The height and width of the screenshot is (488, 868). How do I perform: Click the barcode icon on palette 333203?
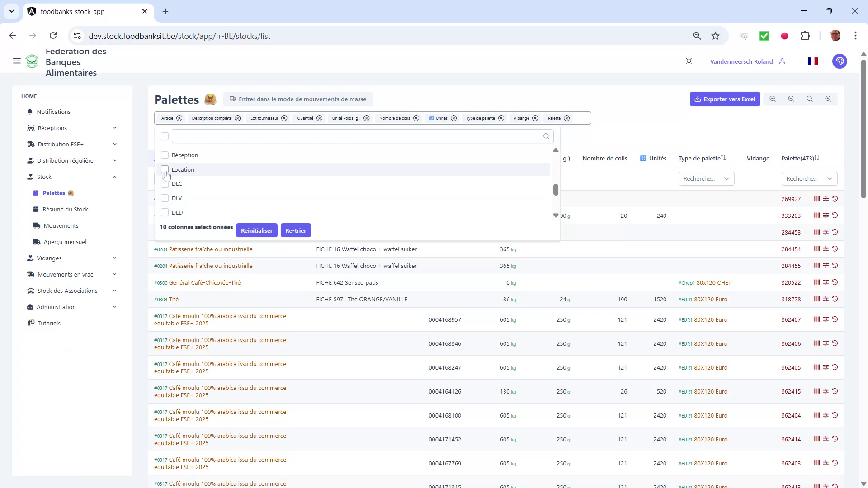[x=816, y=216]
